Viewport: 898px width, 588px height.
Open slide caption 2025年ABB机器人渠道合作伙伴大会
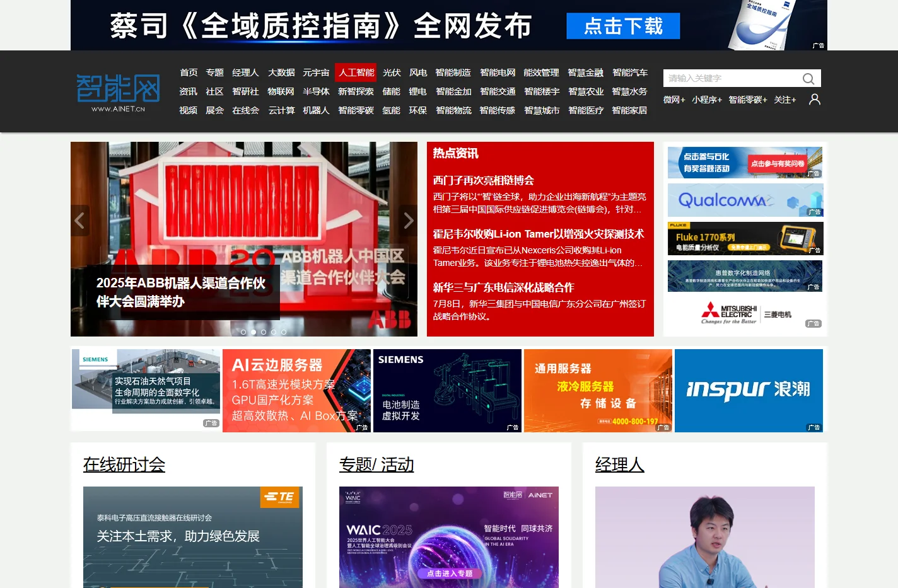[181, 292]
